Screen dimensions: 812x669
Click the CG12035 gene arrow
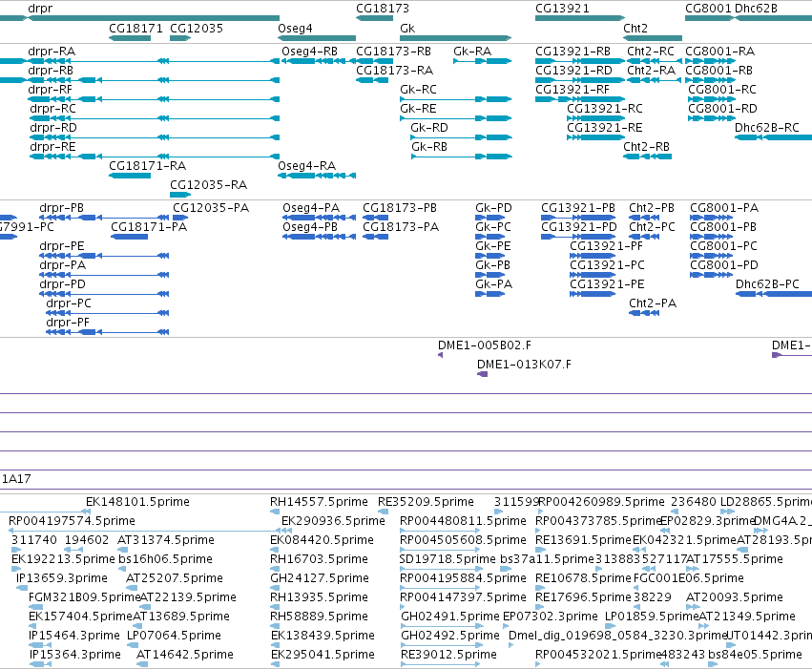click(x=180, y=38)
